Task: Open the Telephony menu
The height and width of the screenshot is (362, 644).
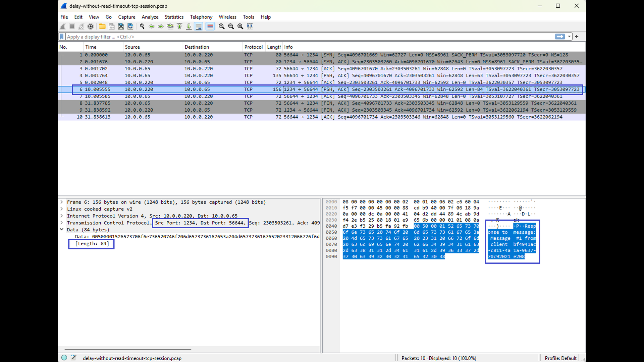Action: pos(201,17)
